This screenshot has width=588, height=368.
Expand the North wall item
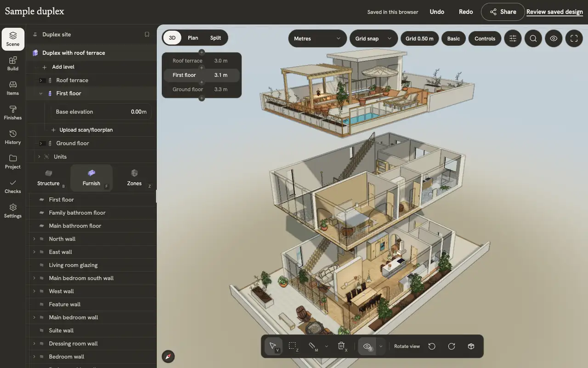point(34,239)
